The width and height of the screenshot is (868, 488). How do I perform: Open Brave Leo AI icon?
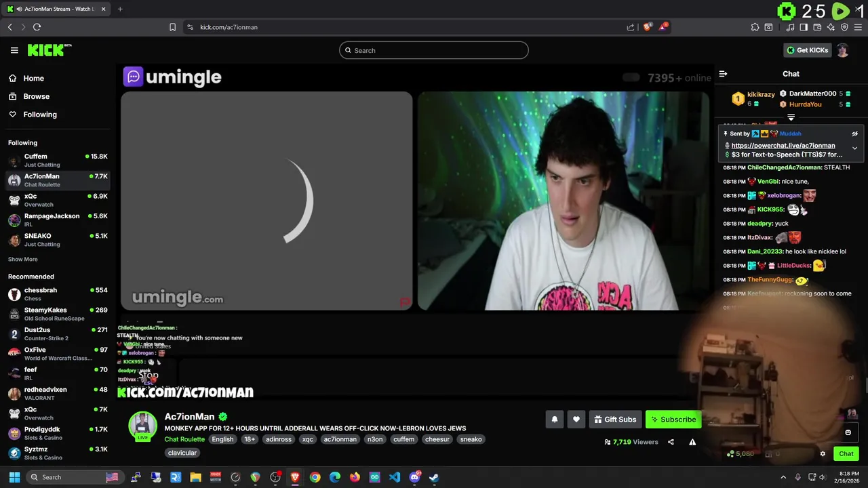831,27
